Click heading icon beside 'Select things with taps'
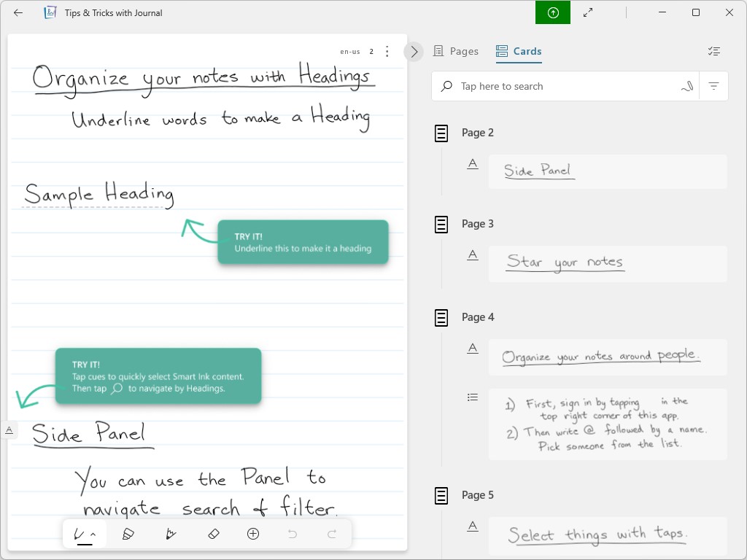This screenshot has width=747, height=560. coord(472,526)
